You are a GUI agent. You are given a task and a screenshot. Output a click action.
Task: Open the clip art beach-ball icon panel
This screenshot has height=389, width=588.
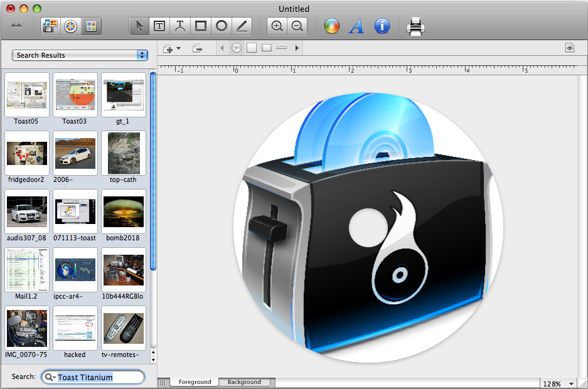point(71,26)
